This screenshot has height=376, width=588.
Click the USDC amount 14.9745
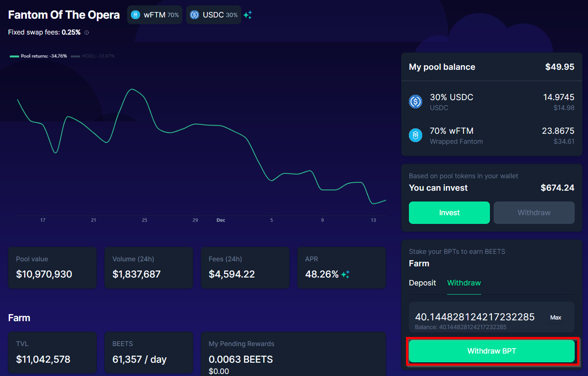(x=559, y=97)
